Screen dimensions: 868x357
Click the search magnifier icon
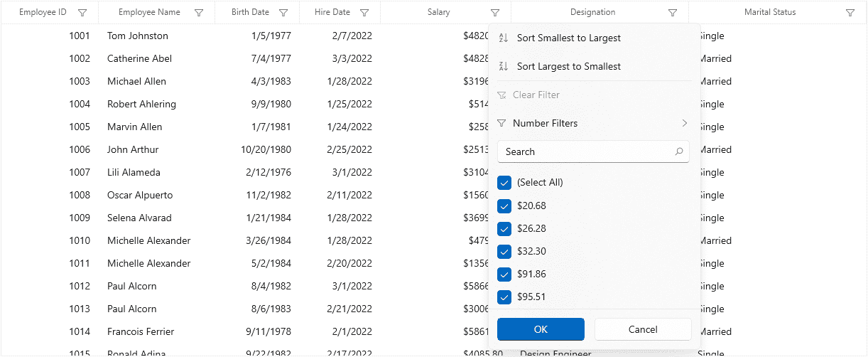click(x=678, y=151)
